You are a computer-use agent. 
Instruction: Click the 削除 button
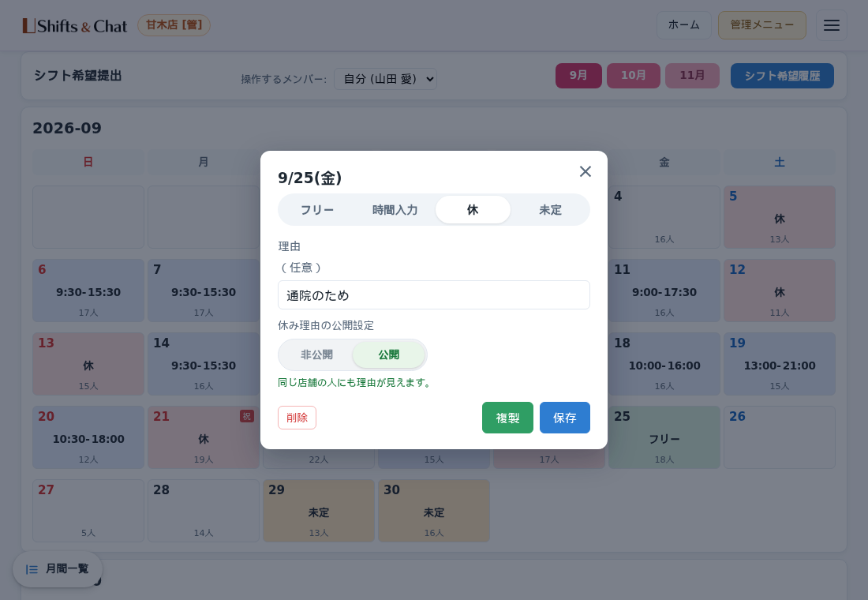click(297, 418)
